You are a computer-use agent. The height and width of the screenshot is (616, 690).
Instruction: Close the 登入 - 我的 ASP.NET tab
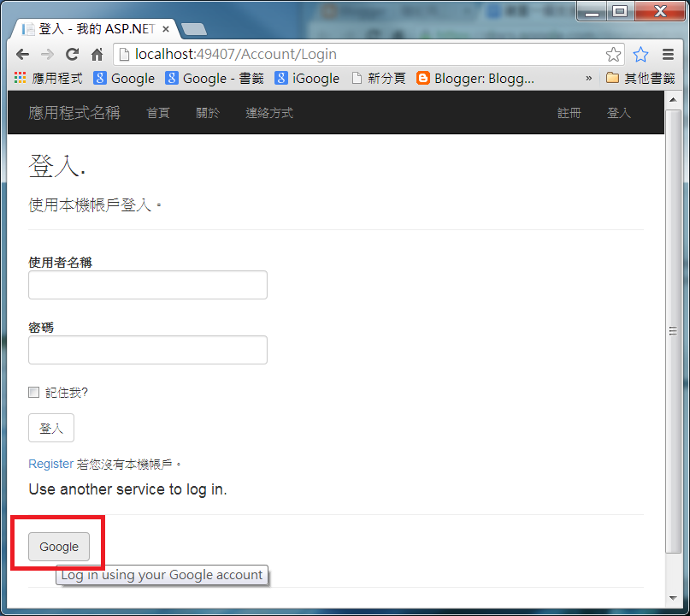166,29
